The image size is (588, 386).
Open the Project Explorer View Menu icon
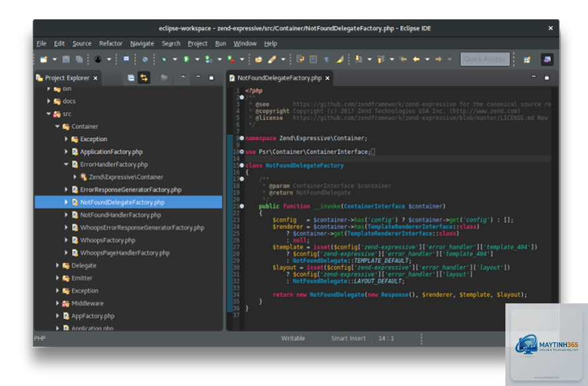(183, 77)
